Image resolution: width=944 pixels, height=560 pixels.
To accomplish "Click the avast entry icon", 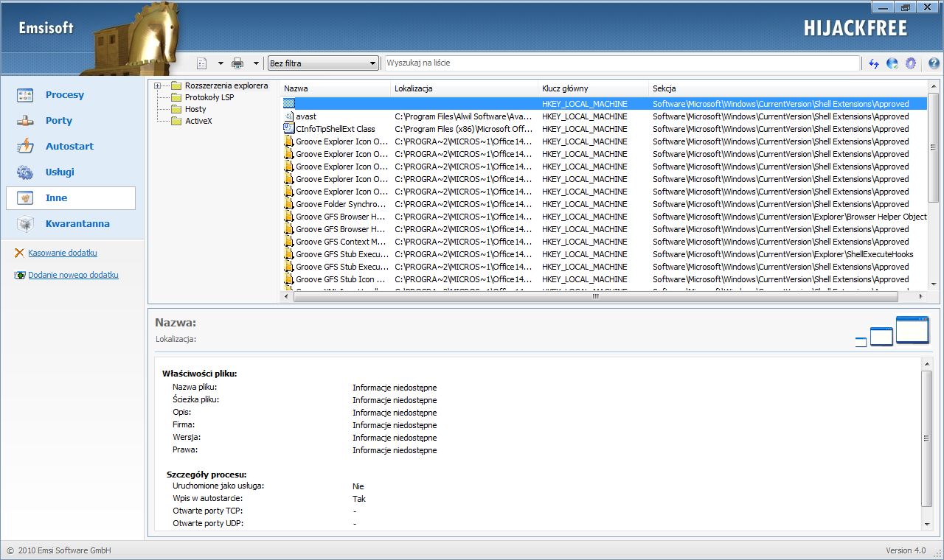I will tap(289, 116).
